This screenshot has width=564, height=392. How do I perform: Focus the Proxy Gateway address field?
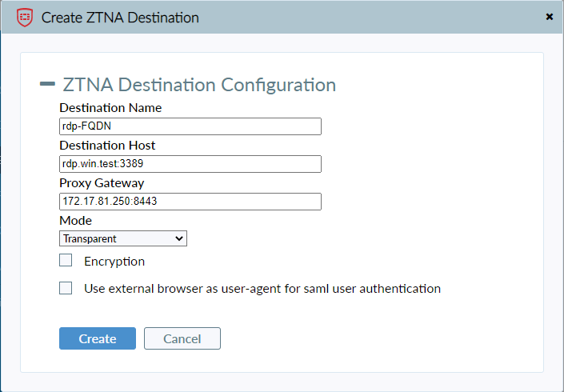pos(190,202)
